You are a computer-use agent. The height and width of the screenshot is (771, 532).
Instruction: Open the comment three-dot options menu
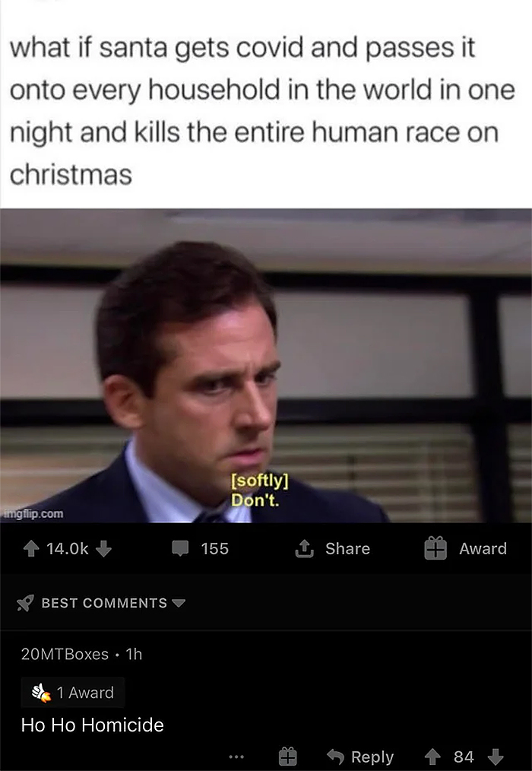pyautogui.click(x=236, y=757)
